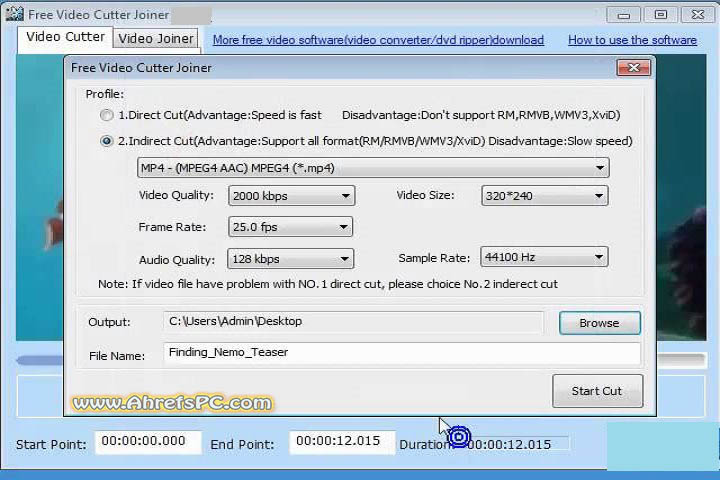
Task: Click the Output path field
Action: (x=353, y=322)
